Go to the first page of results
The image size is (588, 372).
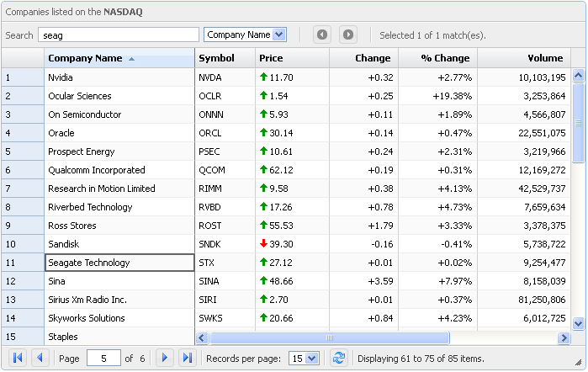coord(18,359)
